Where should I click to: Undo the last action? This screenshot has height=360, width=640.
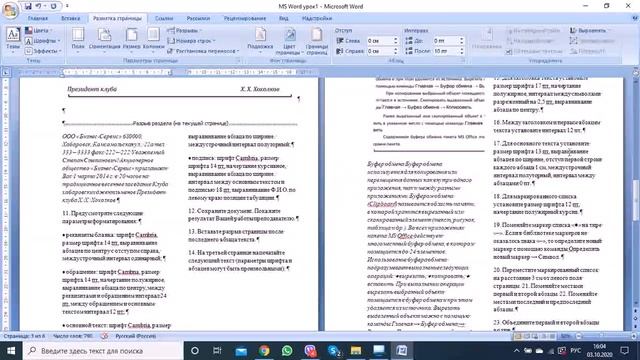pyautogui.click(x=38, y=6)
